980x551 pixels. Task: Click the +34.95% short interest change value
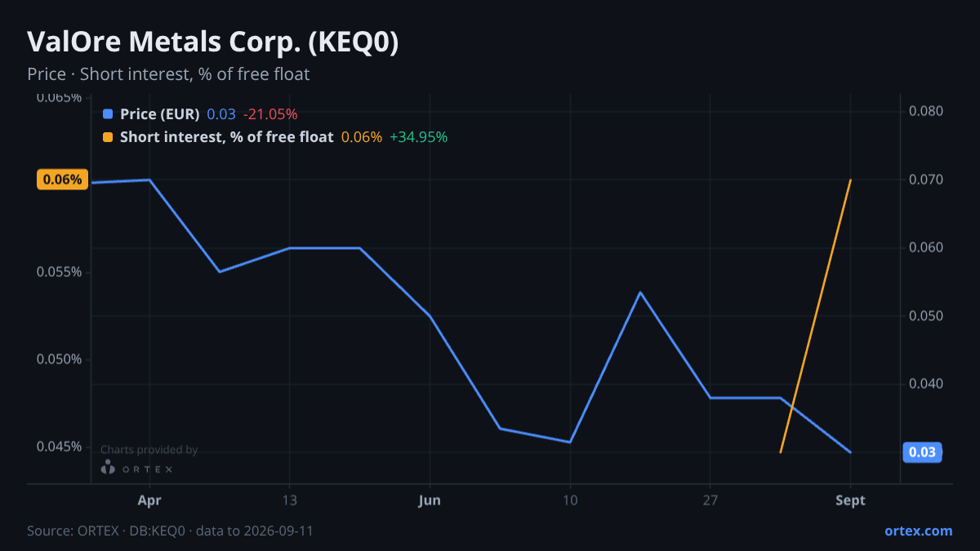[x=419, y=137]
